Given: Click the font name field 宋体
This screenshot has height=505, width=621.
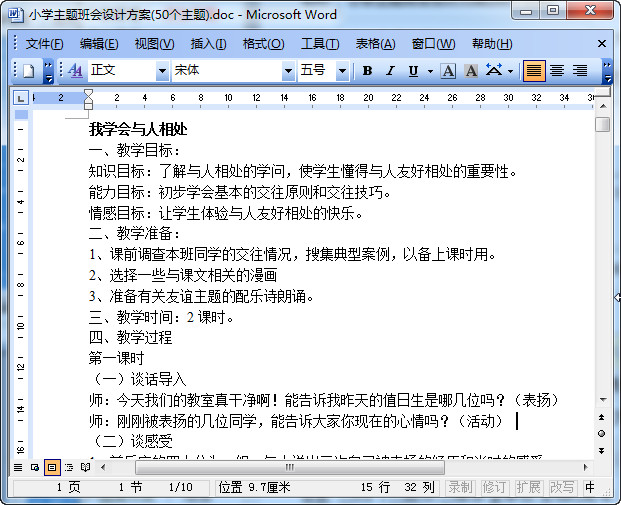Looking at the screenshot, I should tap(227, 71).
